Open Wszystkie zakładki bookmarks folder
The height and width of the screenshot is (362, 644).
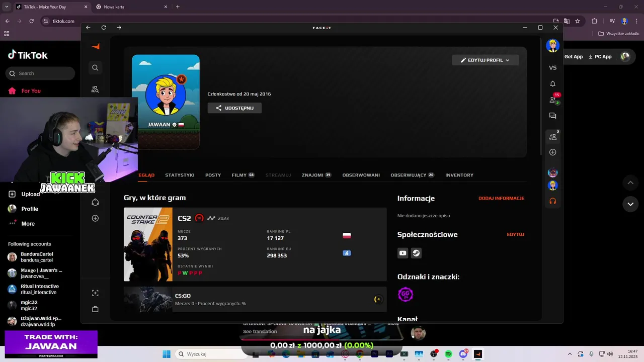tap(619, 34)
